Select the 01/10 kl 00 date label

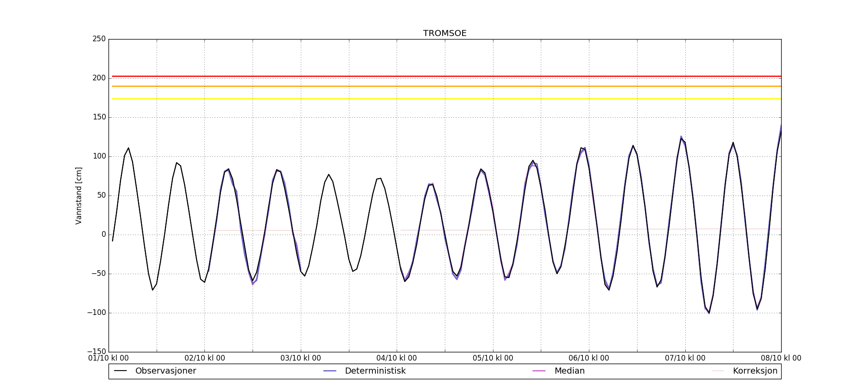coord(108,358)
